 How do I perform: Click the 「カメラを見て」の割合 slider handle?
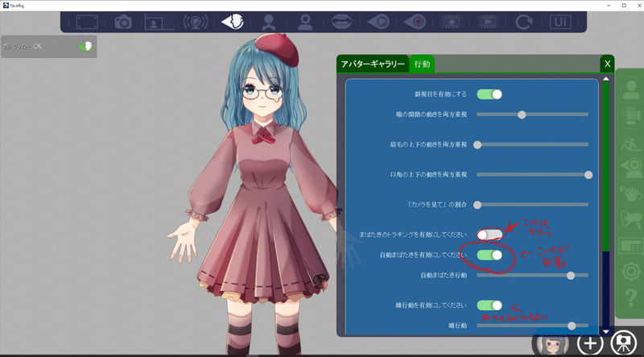pos(477,205)
